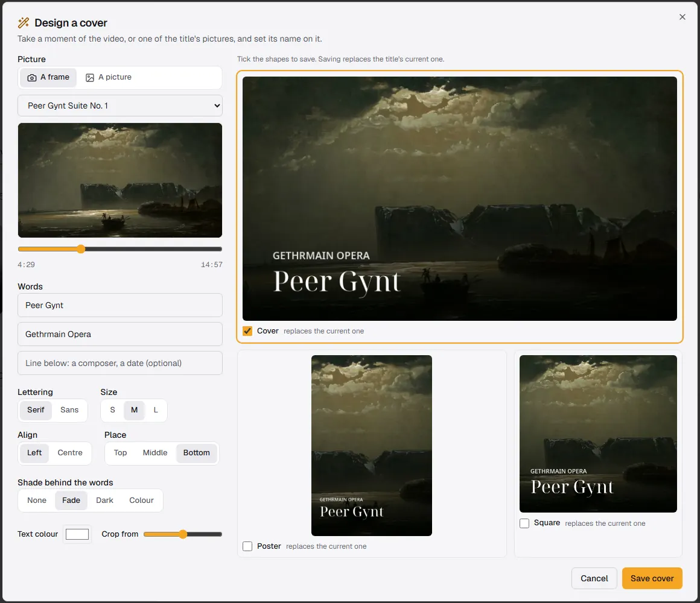700x603 pixels.
Task: Click the Peer Gynt title text field
Action: pyautogui.click(x=120, y=305)
